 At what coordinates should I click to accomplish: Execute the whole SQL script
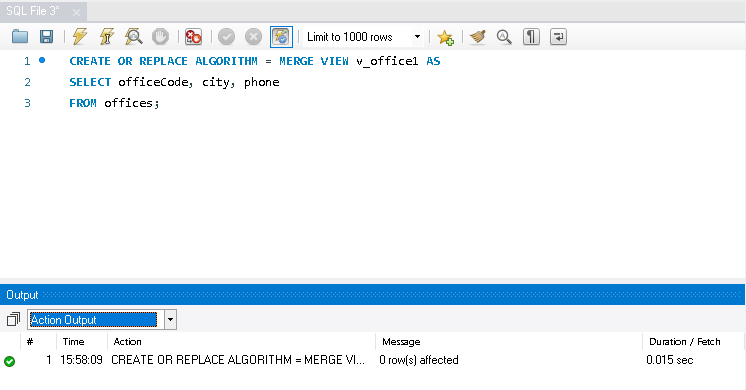pyautogui.click(x=80, y=37)
